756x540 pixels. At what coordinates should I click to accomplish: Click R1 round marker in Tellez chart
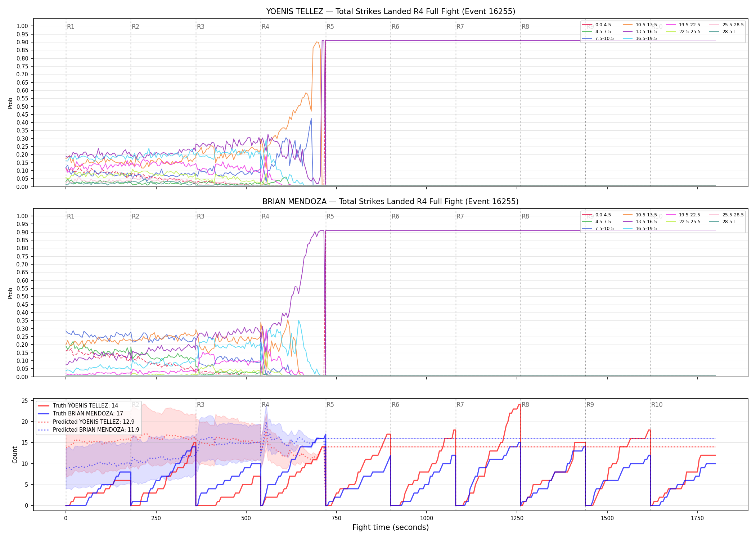[71, 27]
